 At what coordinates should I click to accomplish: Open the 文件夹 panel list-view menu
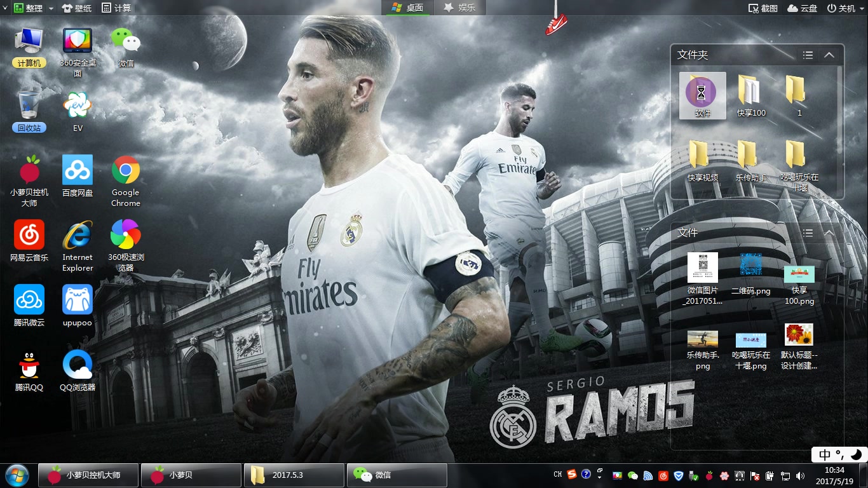808,55
